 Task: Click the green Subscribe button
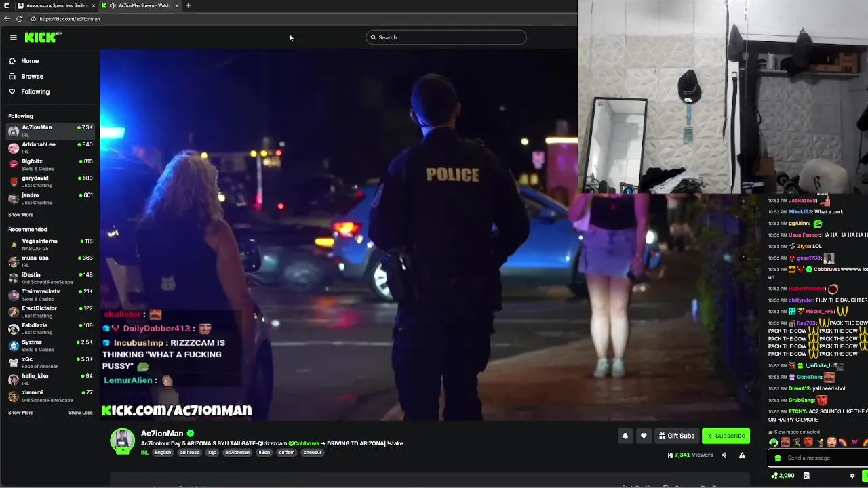726,436
